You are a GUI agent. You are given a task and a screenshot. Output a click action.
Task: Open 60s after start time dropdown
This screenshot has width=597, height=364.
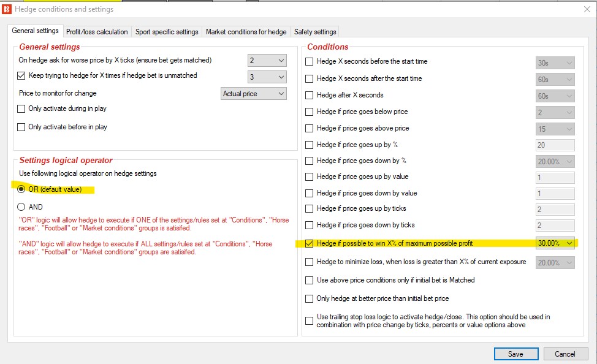(555, 80)
